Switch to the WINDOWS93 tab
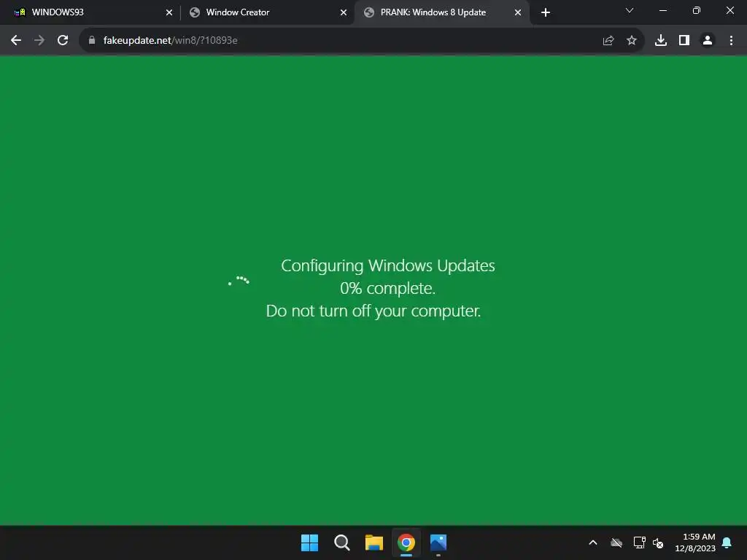 click(x=90, y=12)
